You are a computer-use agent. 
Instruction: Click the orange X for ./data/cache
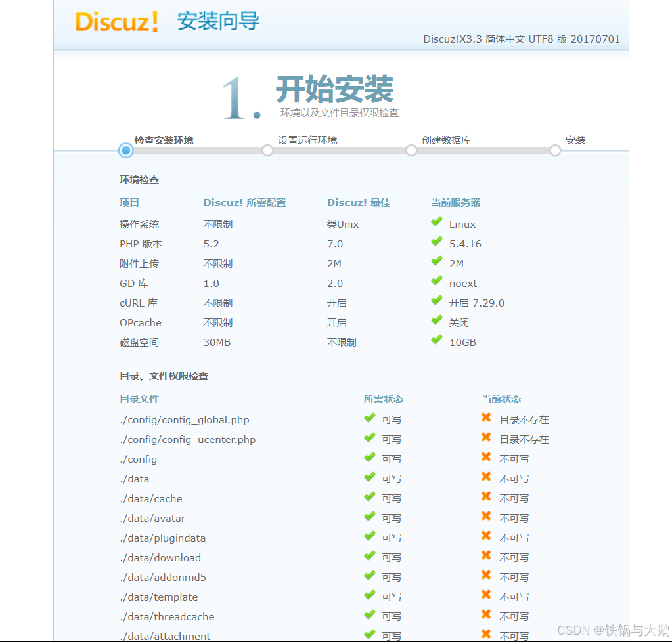486,496
